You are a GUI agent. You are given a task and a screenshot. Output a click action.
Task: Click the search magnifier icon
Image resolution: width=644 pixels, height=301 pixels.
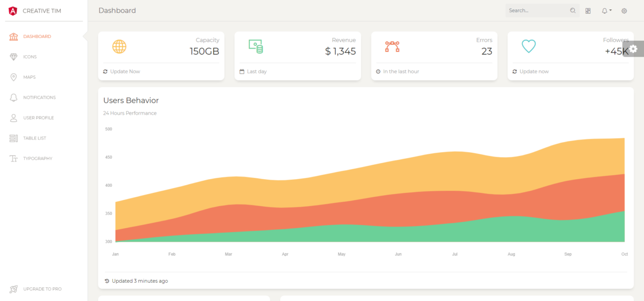[x=573, y=10]
